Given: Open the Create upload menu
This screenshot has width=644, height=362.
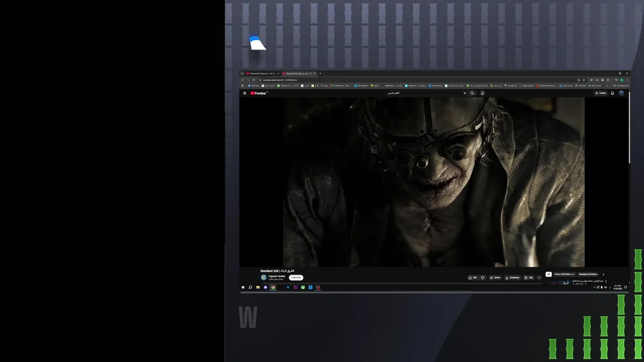Looking at the screenshot, I should [x=601, y=93].
